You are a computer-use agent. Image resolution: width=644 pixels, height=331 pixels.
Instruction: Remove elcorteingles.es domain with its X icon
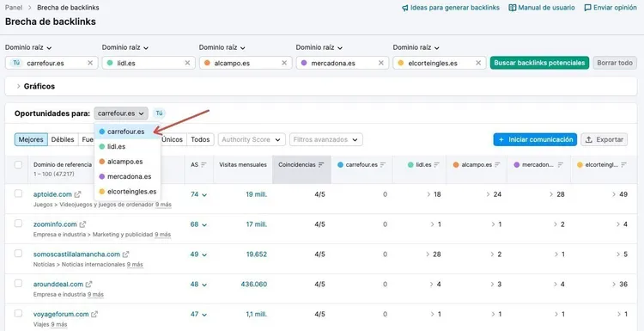478,63
